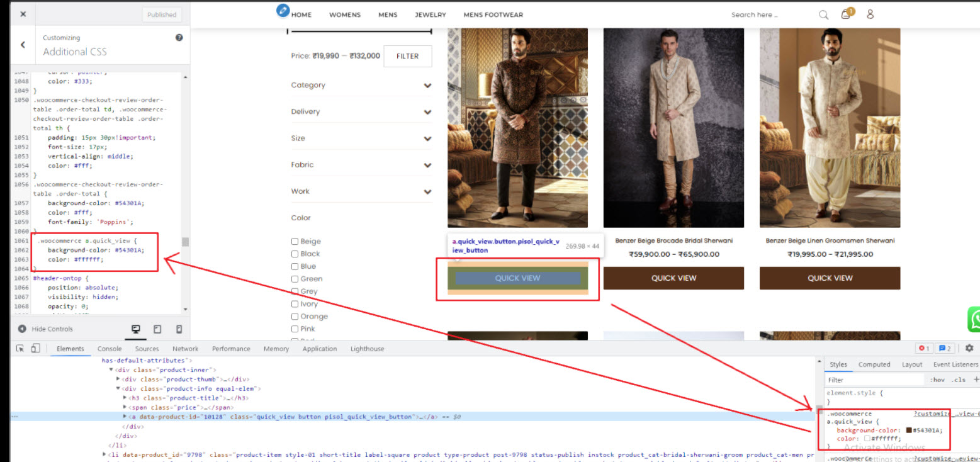Tick the Grey color checkbox
The width and height of the screenshot is (980, 462).
295,291
